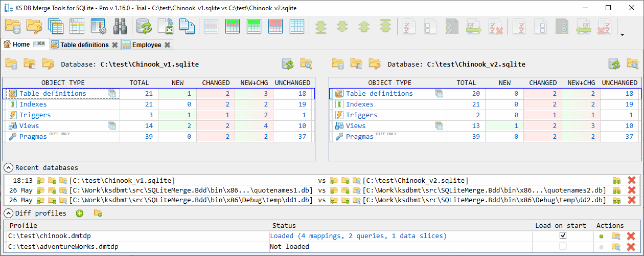
Task: Uncheck Load on start for chinook.dmtdp
Action: point(563,236)
